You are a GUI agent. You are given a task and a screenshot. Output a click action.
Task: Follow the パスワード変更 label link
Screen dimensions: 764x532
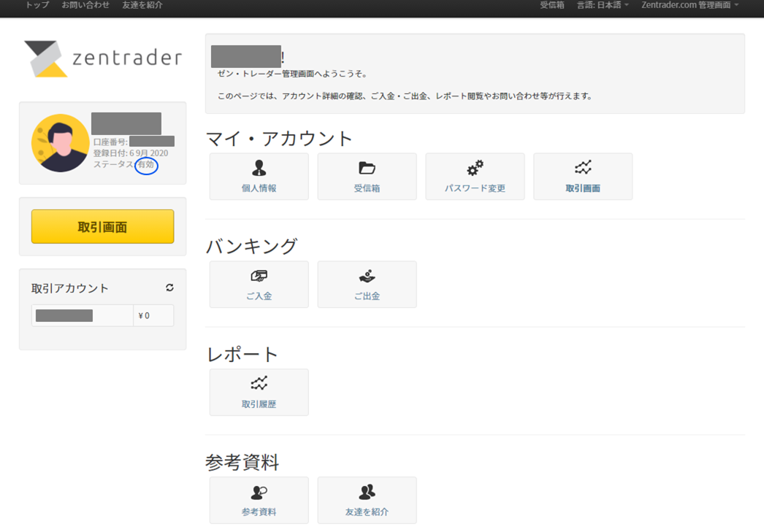point(475,188)
